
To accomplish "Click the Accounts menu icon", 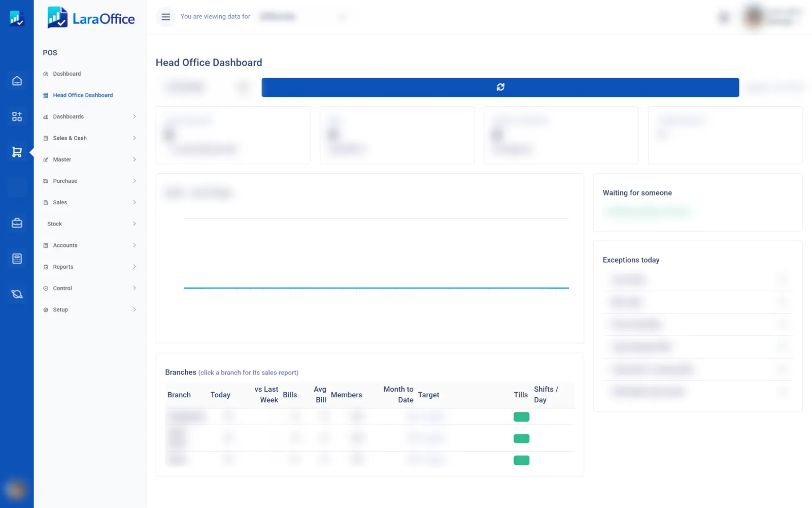I will 46,245.
